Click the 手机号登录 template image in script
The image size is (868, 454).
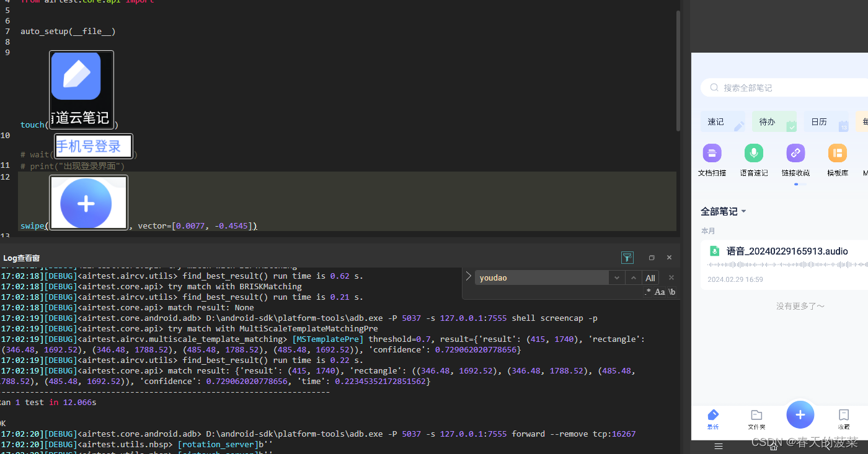coord(94,146)
